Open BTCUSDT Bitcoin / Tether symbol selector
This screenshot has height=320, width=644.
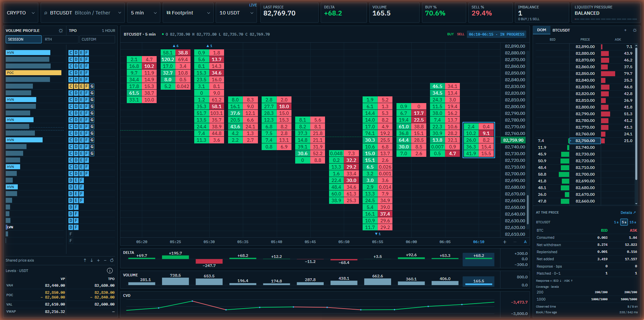point(83,13)
